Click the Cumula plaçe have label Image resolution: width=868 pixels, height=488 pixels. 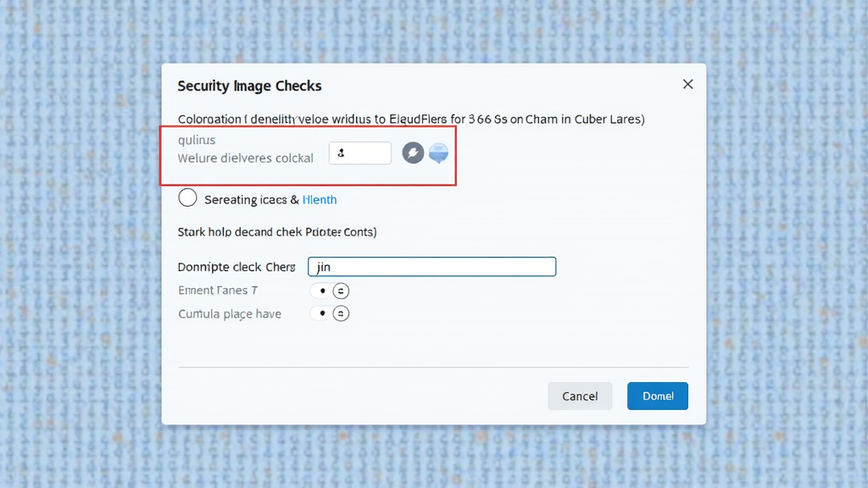click(230, 314)
